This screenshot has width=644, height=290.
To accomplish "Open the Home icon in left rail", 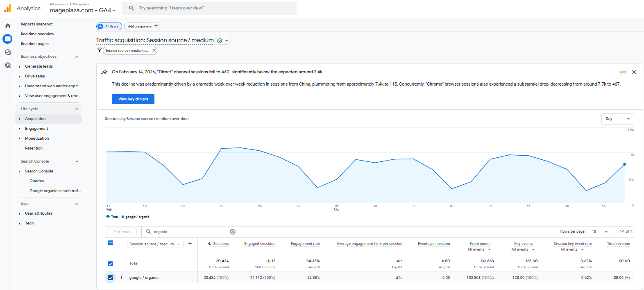I will (7, 26).
